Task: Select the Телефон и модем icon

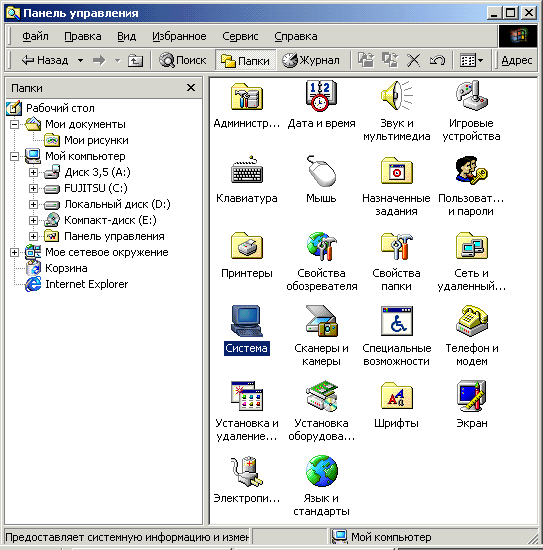Action: (x=471, y=321)
